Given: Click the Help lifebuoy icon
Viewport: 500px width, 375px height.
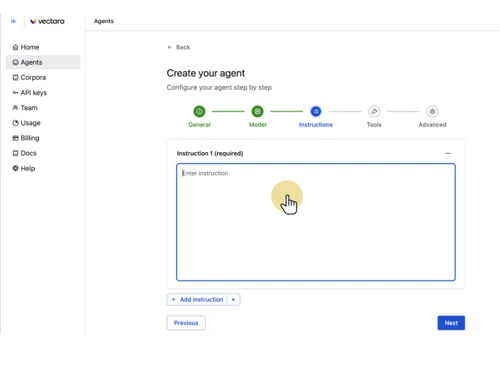Looking at the screenshot, I should [15, 168].
